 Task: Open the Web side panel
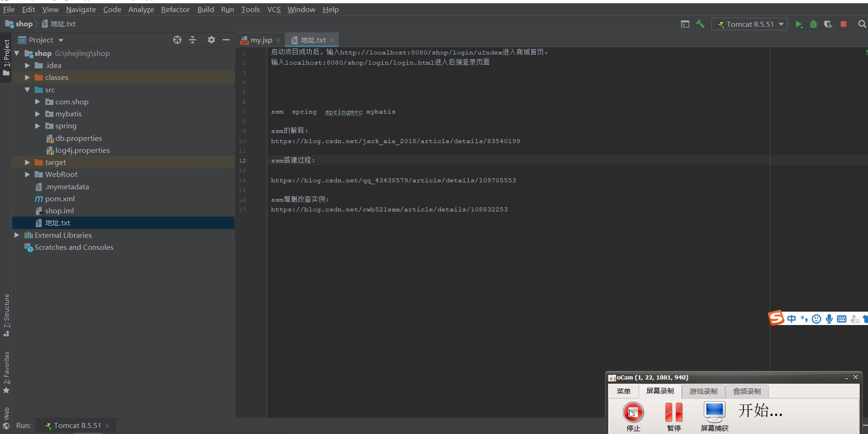[x=6, y=418]
